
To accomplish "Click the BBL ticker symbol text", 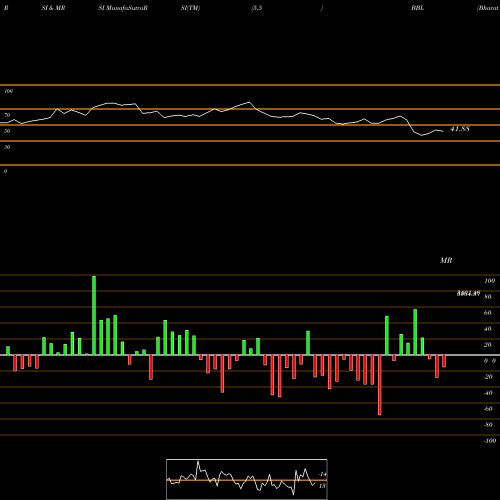I will click(x=418, y=8).
